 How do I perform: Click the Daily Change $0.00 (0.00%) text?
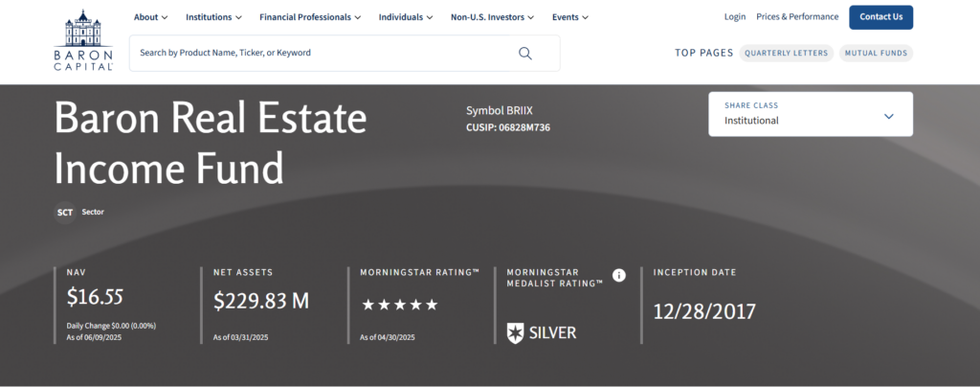tap(111, 326)
